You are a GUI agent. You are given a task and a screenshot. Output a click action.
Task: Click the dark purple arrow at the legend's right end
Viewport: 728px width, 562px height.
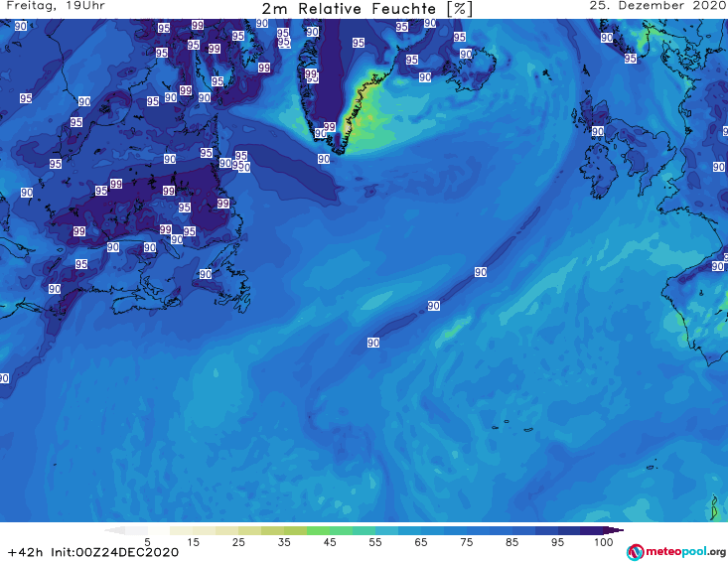(x=614, y=530)
